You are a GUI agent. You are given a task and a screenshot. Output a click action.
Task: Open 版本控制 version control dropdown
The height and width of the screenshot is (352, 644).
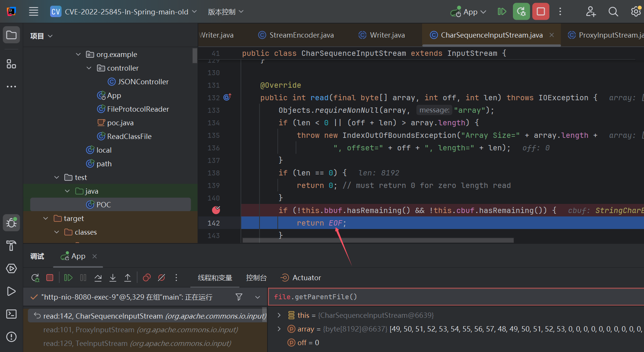point(226,12)
